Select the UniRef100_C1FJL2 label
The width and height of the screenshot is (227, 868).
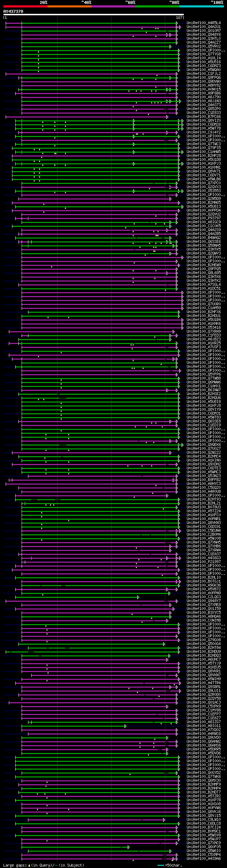point(204,74)
